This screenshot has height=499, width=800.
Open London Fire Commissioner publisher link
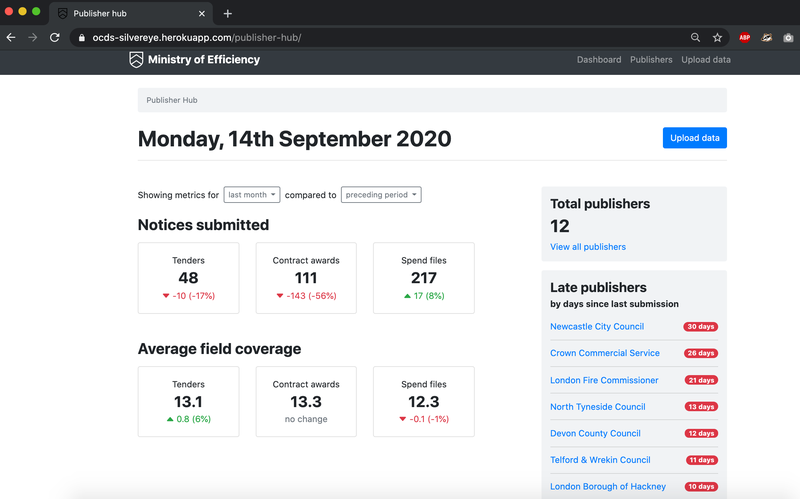click(604, 380)
